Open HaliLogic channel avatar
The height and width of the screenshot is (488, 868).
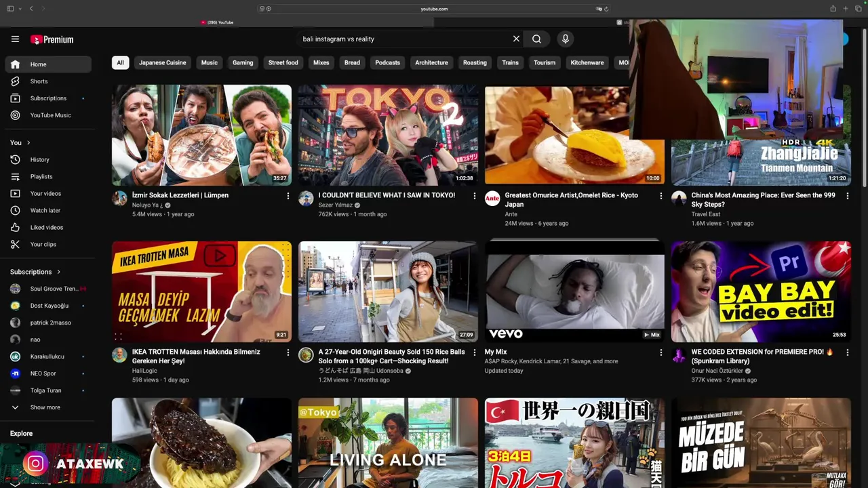click(x=119, y=355)
